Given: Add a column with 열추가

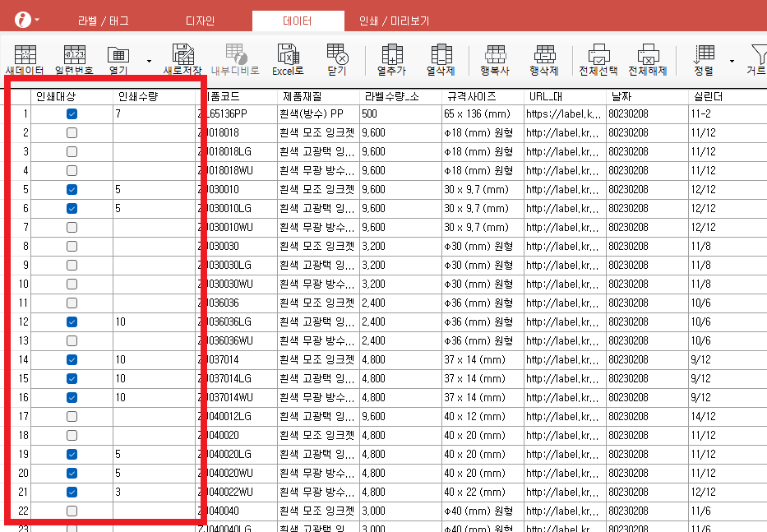Looking at the screenshot, I should click(391, 59).
